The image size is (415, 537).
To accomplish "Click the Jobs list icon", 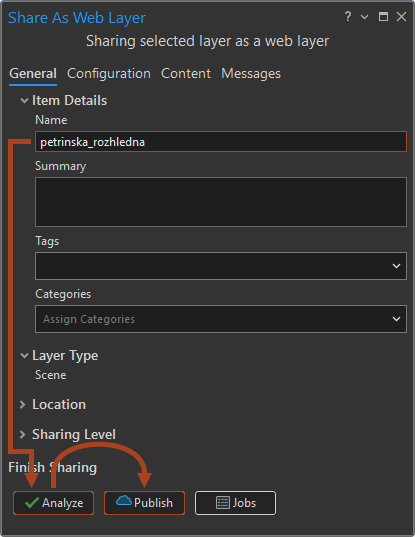I will [223, 503].
